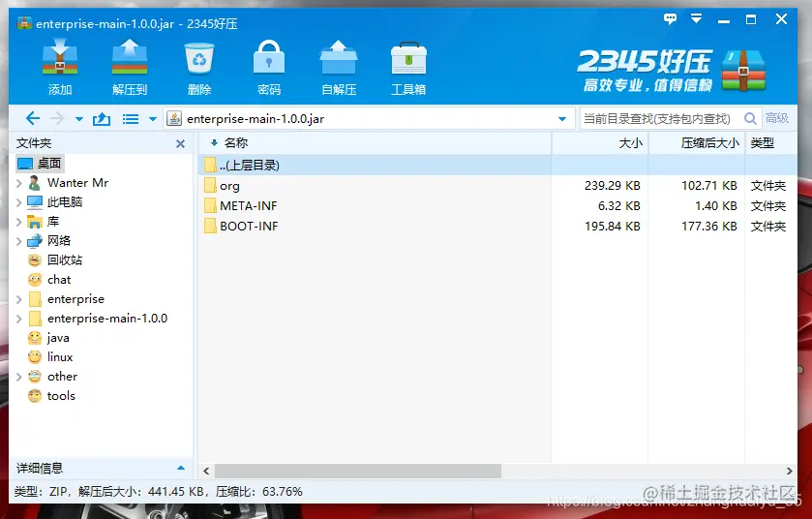Click the org folder icon
812x519 pixels.
coord(210,186)
